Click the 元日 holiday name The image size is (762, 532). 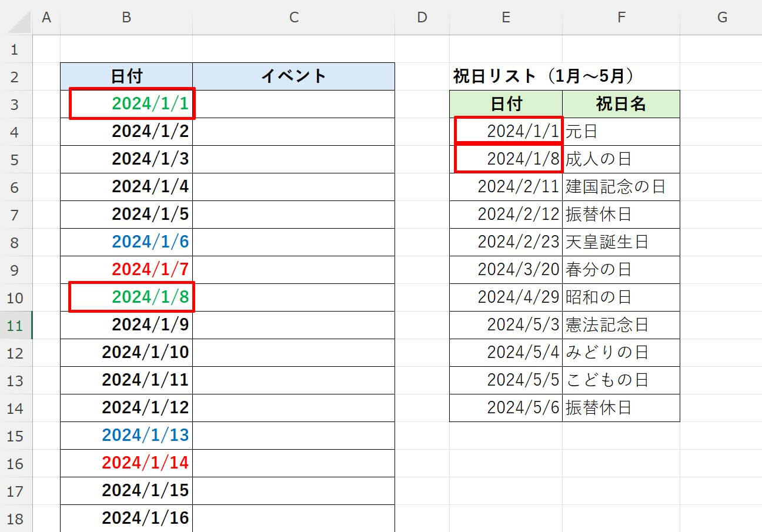[x=621, y=132]
